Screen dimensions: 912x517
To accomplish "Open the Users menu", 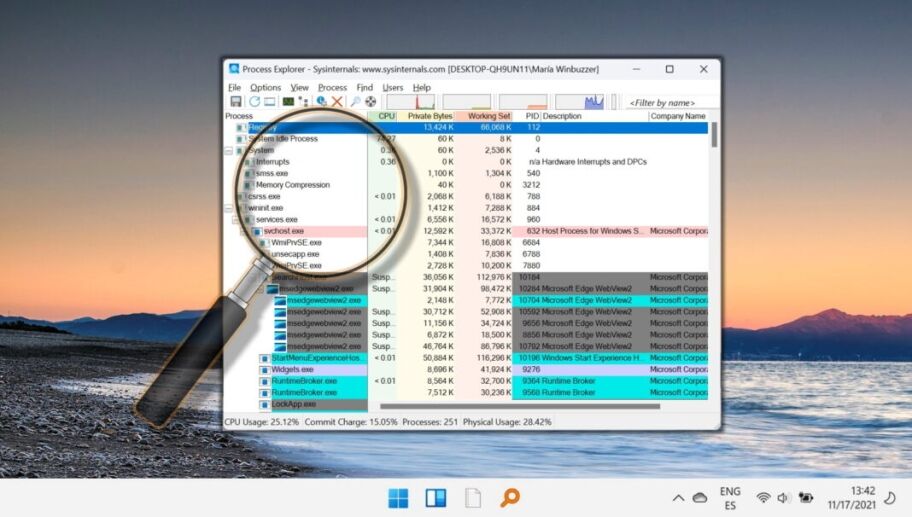I will (x=393, y=87).
